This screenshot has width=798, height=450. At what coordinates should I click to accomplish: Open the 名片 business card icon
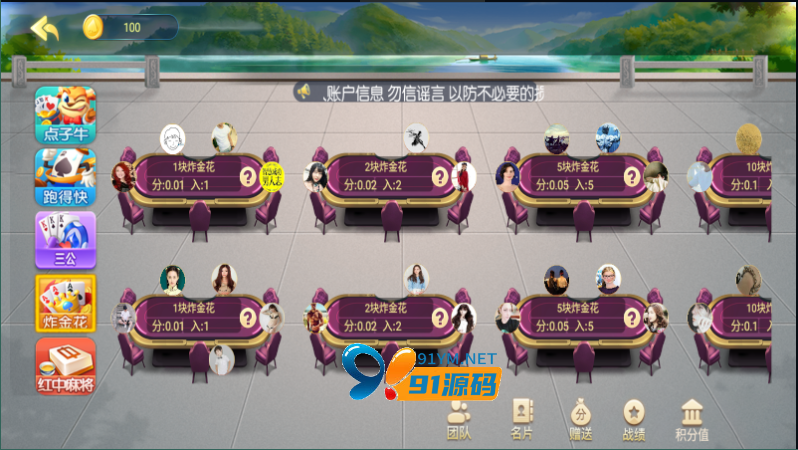tap(521, 420)
